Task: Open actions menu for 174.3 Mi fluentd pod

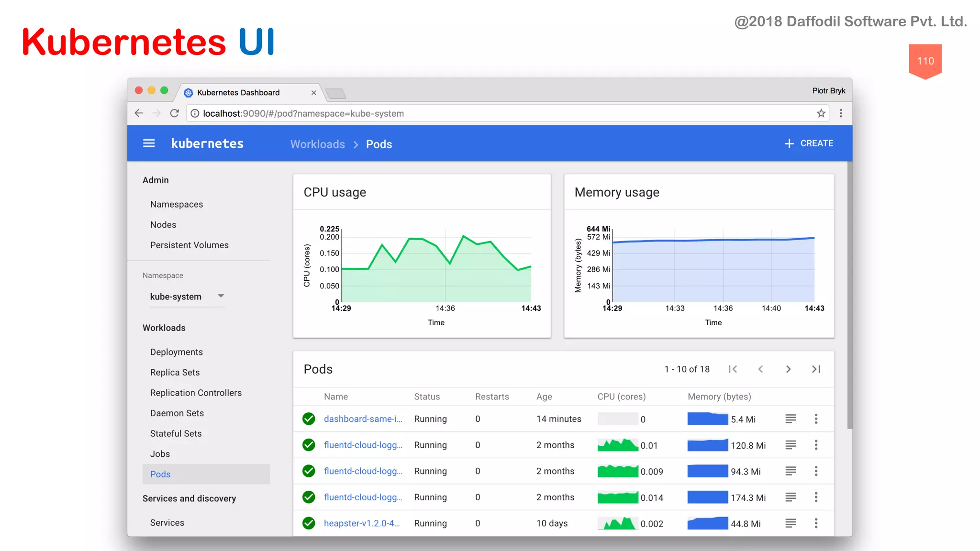Action: (816, 497)
